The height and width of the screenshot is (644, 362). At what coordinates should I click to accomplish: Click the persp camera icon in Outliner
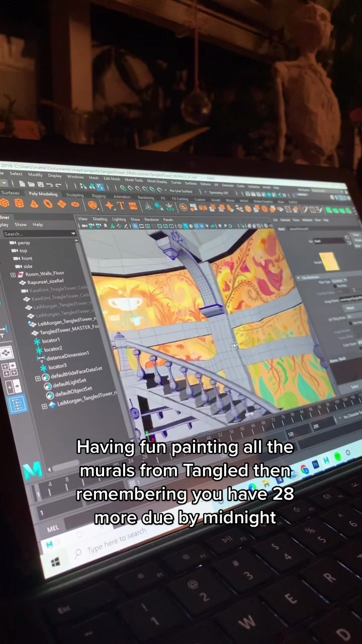14,243
